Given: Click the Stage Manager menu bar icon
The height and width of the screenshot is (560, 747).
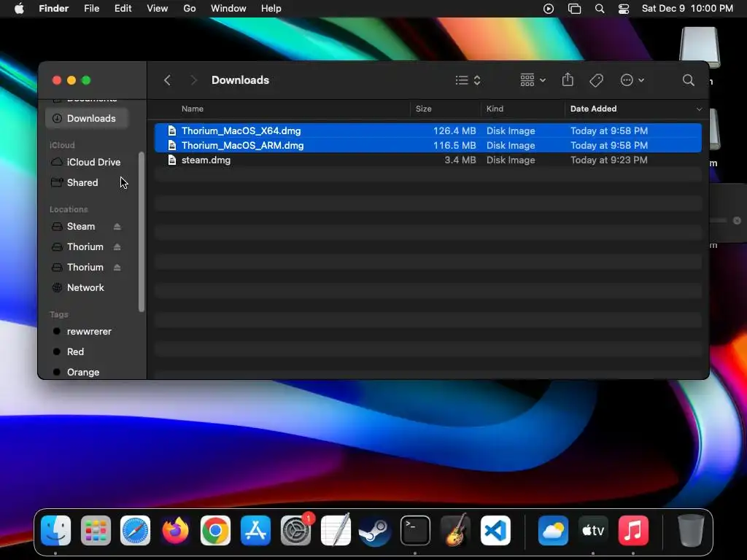Looking at the screenshot, I should tap(575, 9).
